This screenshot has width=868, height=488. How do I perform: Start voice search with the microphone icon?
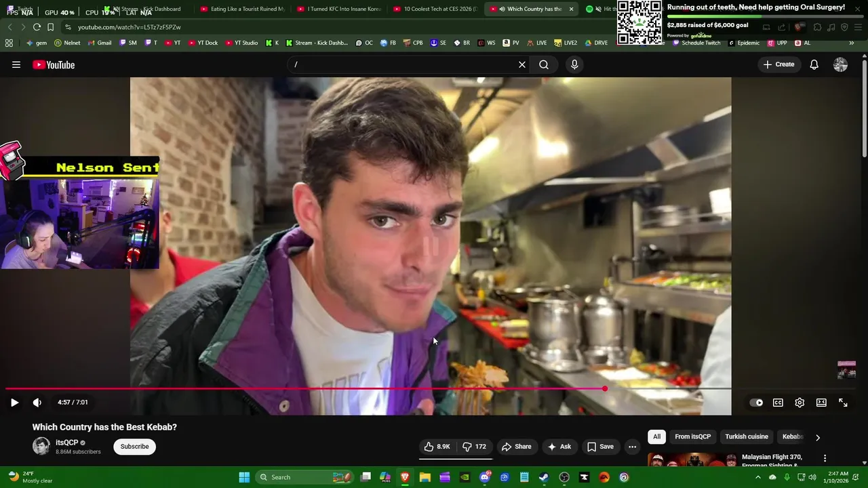[574, 64]
